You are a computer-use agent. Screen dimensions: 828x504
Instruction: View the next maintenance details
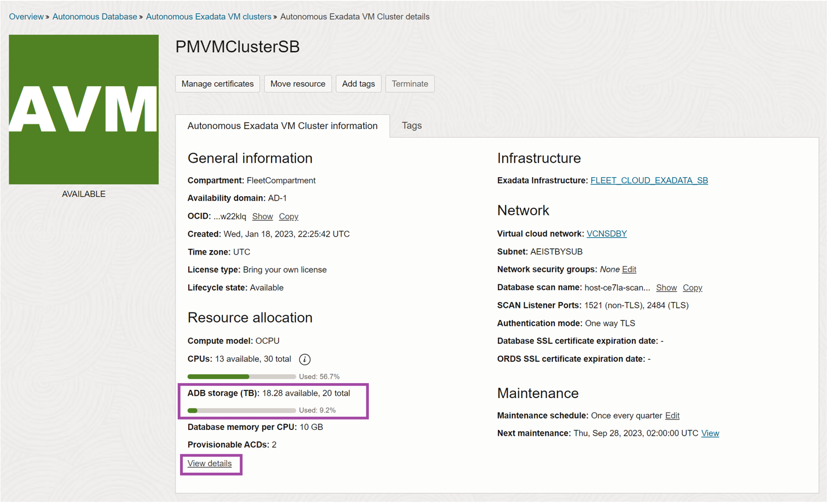pyautogui.click(x=710, y=433)
